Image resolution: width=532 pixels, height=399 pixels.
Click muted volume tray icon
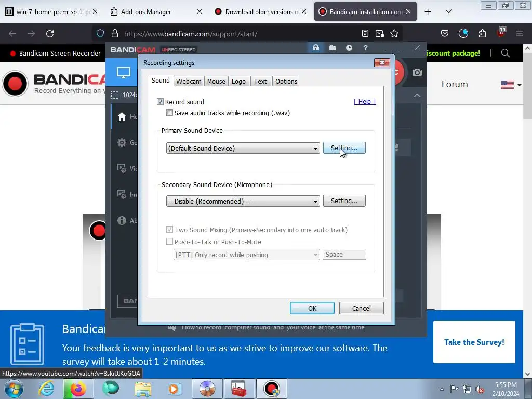480,390
